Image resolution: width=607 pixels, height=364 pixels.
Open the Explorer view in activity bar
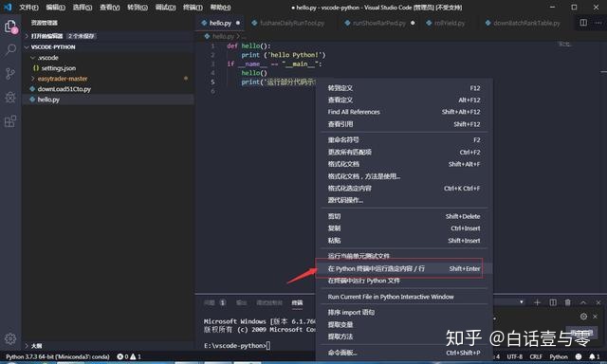point(10,27)
